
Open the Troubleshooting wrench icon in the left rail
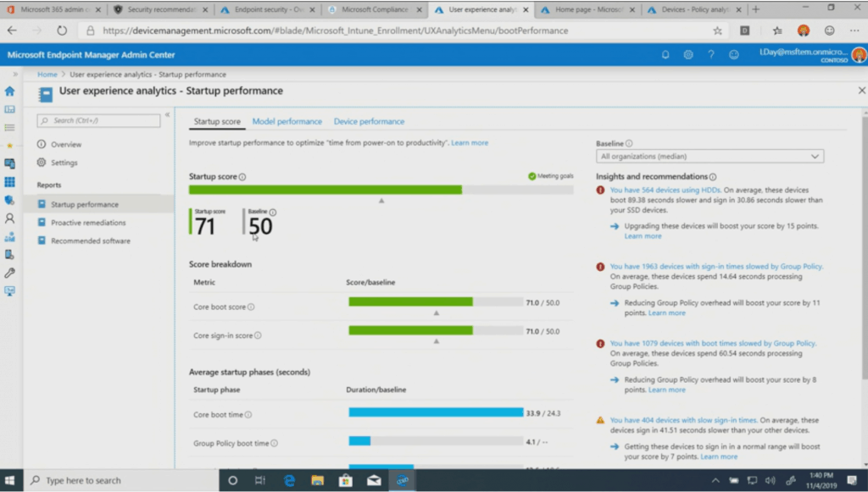point(9,273)
